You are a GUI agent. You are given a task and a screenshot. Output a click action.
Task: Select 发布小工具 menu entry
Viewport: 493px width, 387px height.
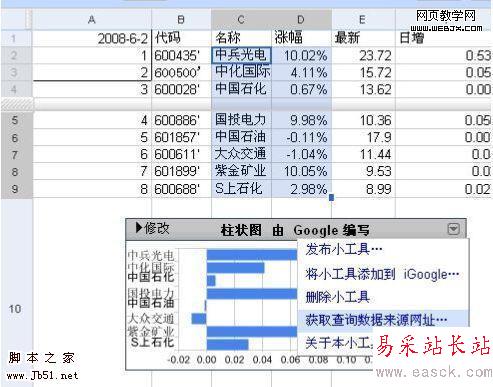pos(344,249)
